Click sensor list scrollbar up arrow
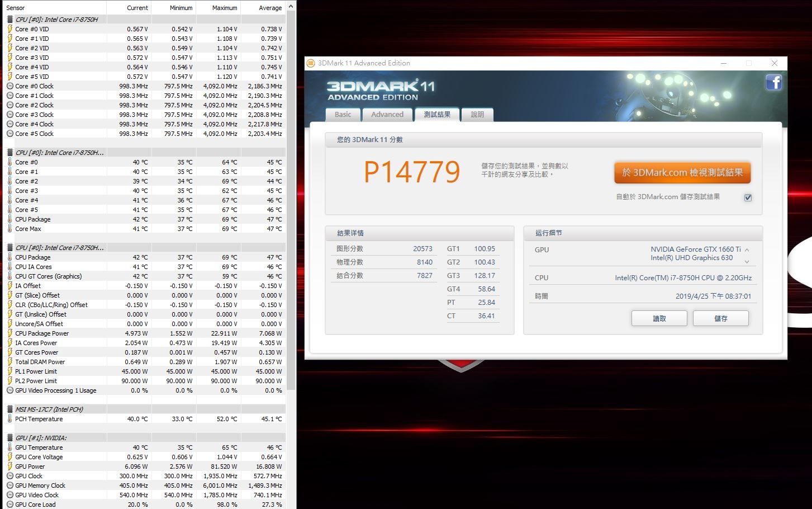Screen dimensions: 812x509 point(291,7)
